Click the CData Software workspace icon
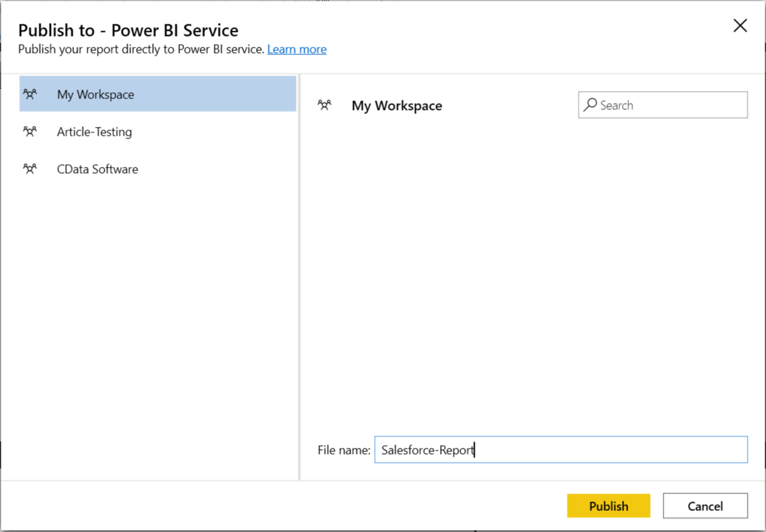766x532 pixels. click(x=30, y=169)
